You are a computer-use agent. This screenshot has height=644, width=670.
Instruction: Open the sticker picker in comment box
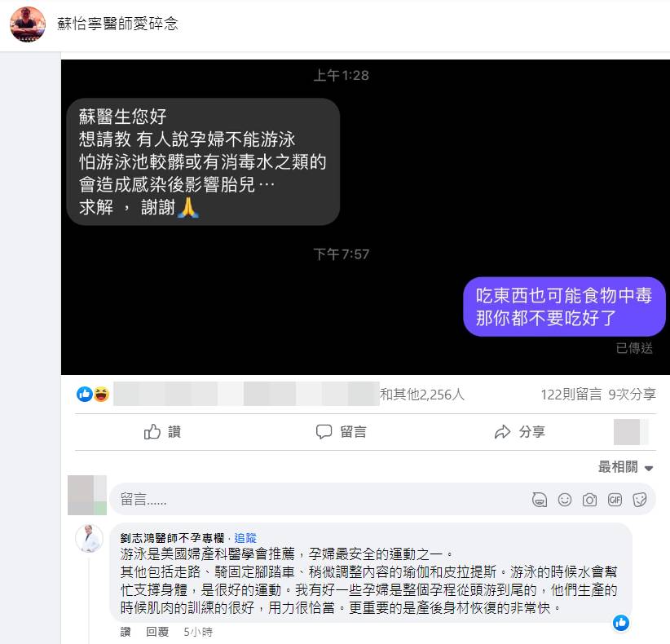[x=640, y=500]
